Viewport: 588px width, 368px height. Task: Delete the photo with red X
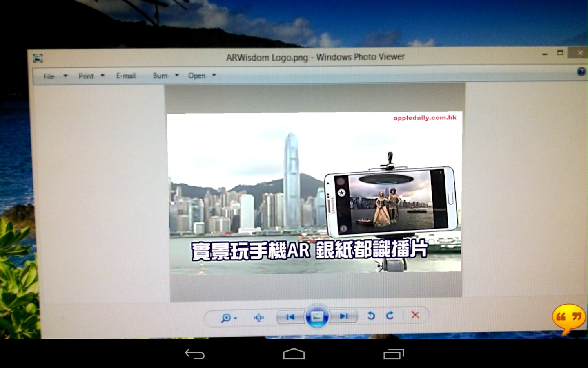[415, 314]
